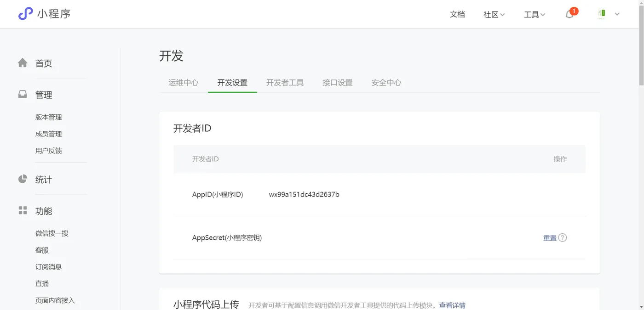Screen dimensions: 644x310
Task: Expand the 社区 dropdown menu
Action: pyautogui.click(x=494, y=15)
